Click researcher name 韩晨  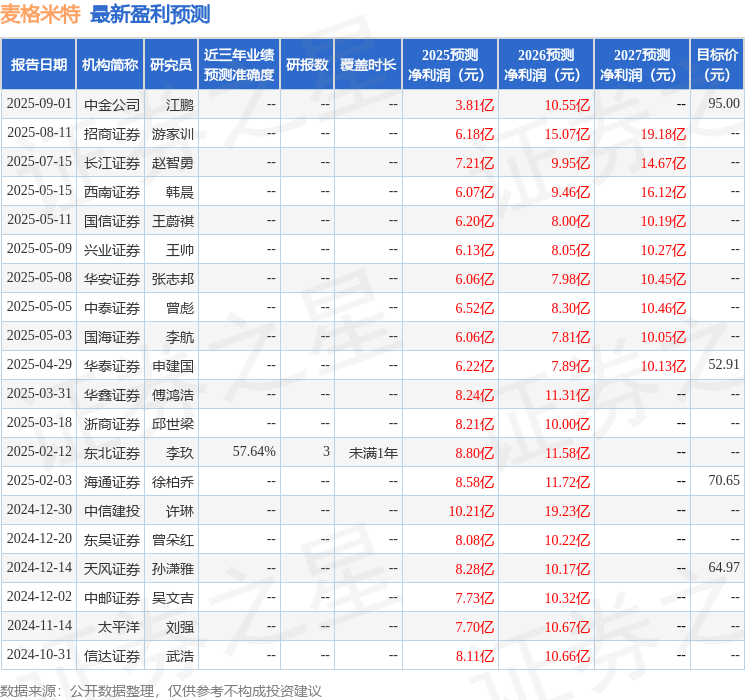180,192
